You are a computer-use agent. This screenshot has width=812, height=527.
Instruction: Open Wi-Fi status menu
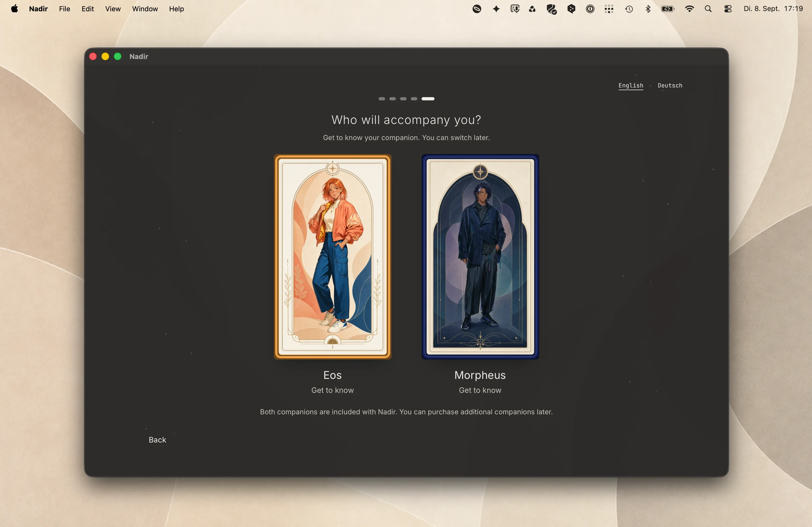point(690,9)
